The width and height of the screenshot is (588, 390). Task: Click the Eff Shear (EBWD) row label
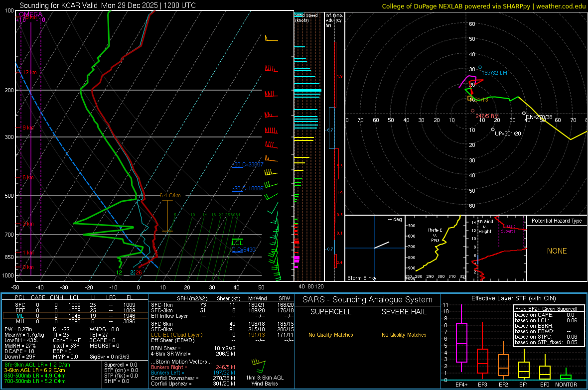(172, 340)
